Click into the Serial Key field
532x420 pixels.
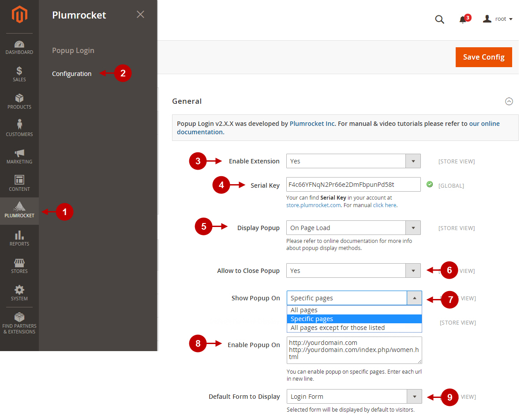[x=353, y=185]
